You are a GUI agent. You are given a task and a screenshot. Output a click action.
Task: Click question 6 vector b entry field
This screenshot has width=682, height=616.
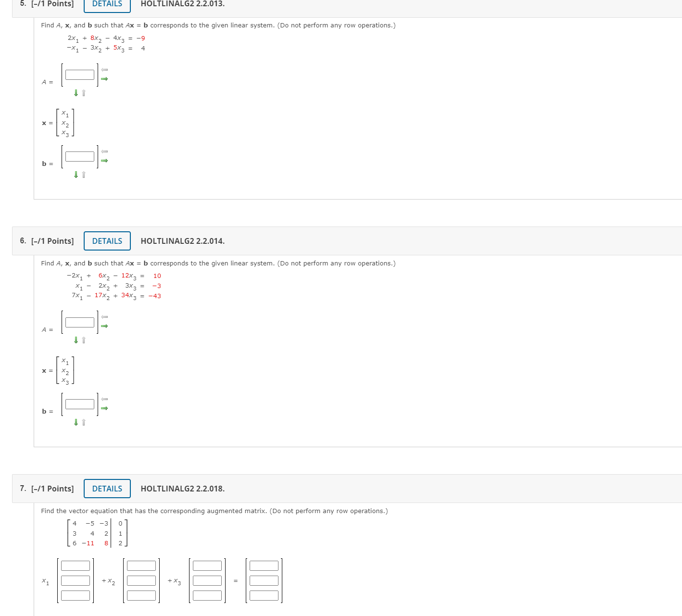80,404
